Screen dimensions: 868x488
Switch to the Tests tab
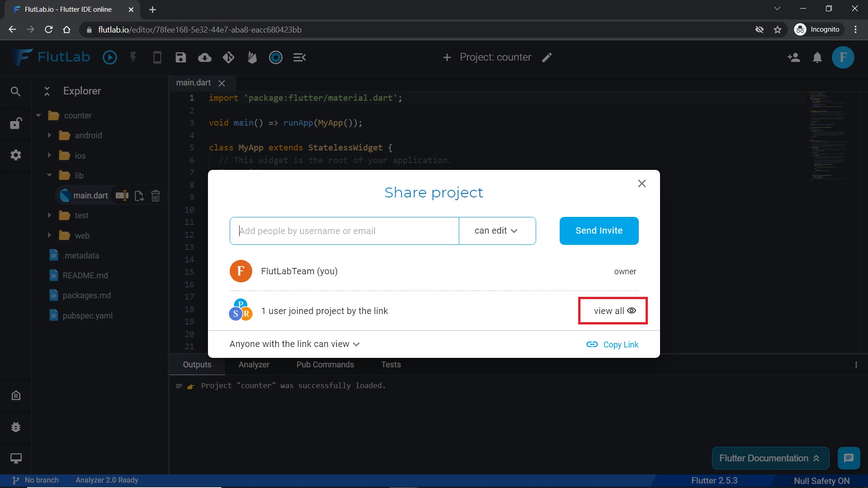[x=391, y=365]
